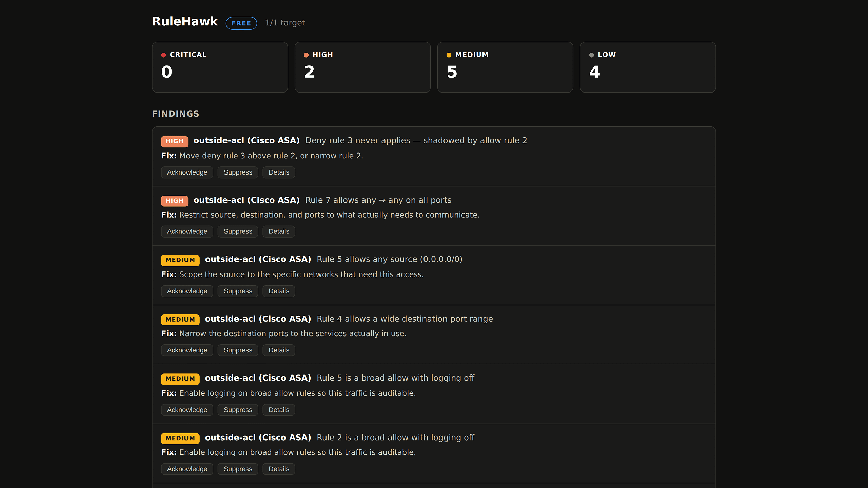The width and height of the screenshot is (868, 488).
Task: Suppress Rule 5 logging off finding
Action: pos(238,410)
